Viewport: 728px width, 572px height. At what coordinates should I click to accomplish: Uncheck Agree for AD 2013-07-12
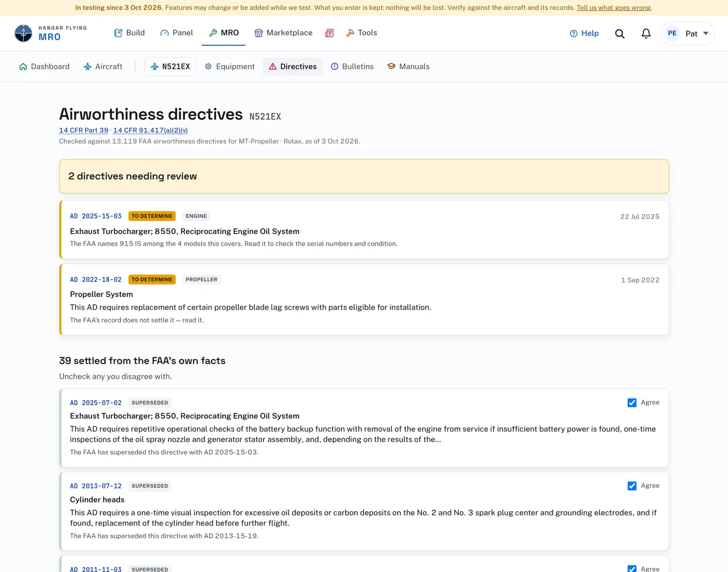click(x=632, y=486)
